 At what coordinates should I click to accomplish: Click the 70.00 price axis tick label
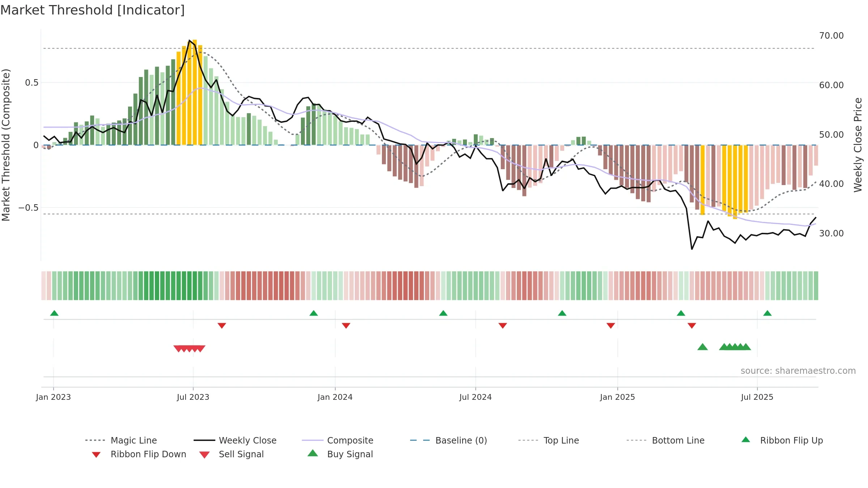tap(831, 35)
